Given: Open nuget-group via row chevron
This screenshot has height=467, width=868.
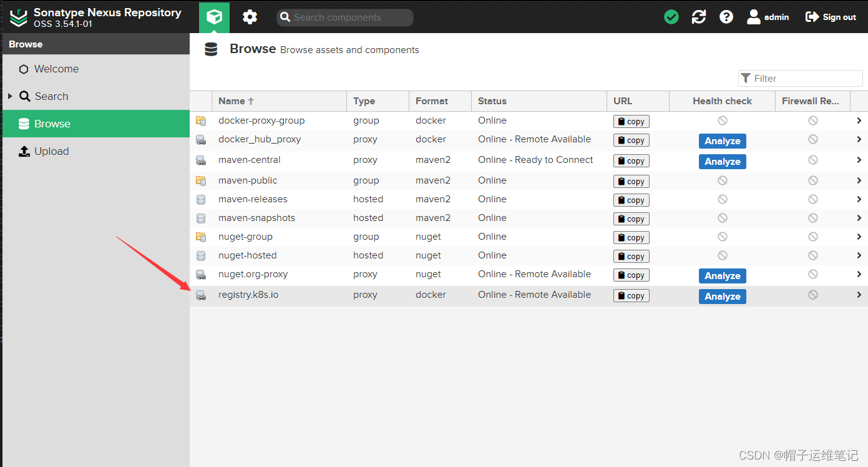Looking at the screenshot, I should [x=859, y=237].
